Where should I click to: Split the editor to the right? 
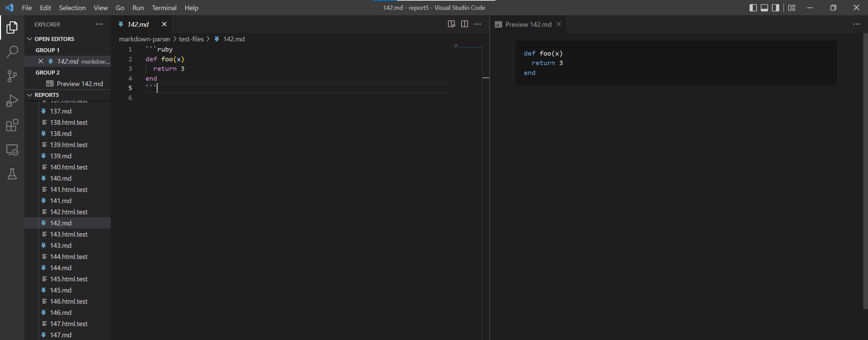click(465, 24)
